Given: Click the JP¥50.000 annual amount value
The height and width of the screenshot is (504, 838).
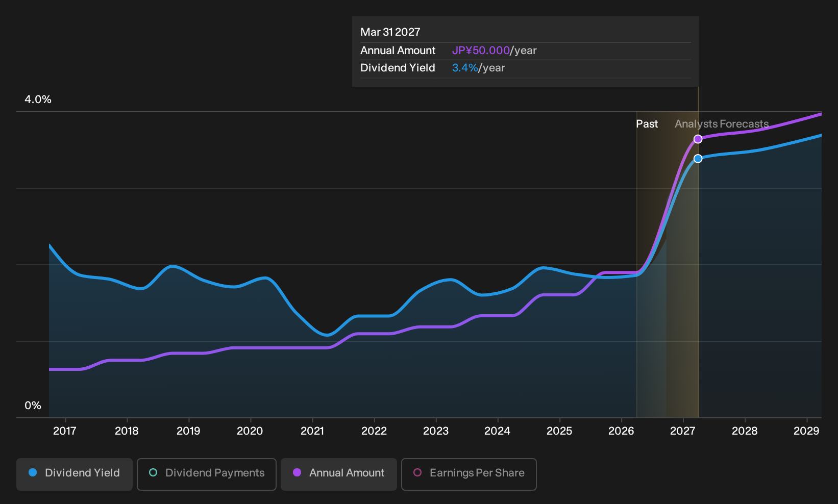Looking at the screenshot, I should pyautogui.click(x=481, y=51).
